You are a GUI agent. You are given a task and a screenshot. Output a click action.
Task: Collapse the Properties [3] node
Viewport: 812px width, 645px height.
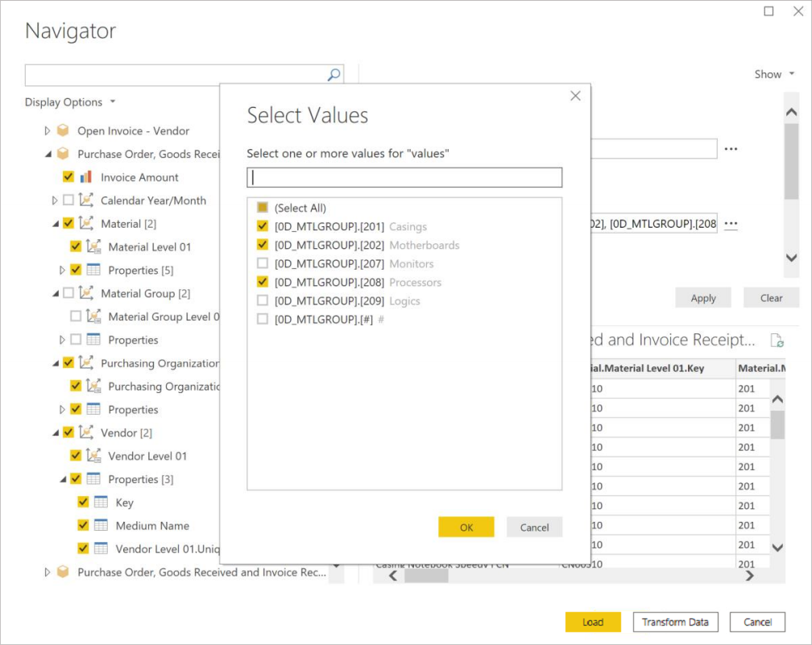(63, 479)
